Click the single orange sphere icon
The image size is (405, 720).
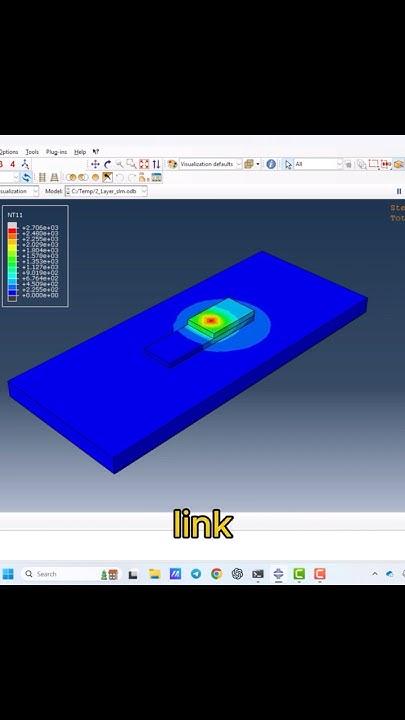(x=95, y=177)
